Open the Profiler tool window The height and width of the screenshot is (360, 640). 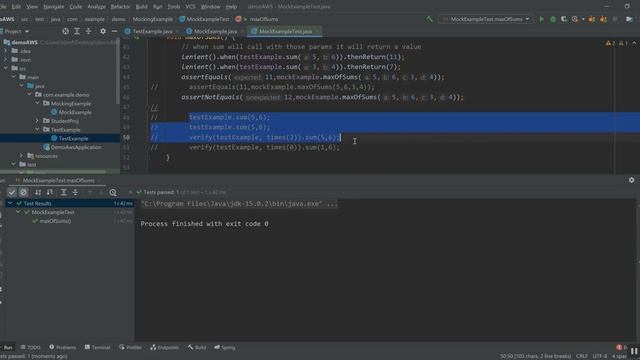tap(130, 347)
